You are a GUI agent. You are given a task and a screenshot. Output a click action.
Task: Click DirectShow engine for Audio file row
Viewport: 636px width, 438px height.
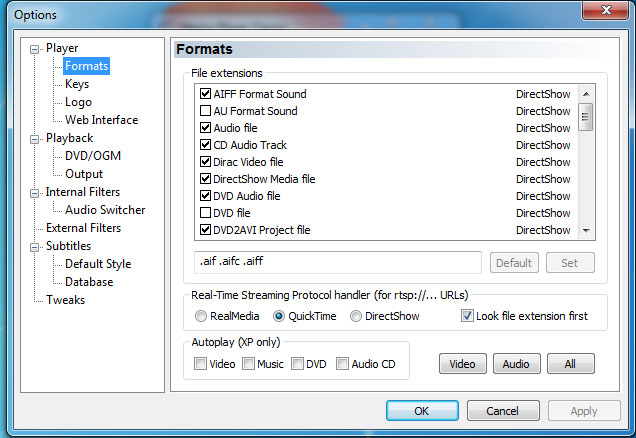[x=543, y=128]
